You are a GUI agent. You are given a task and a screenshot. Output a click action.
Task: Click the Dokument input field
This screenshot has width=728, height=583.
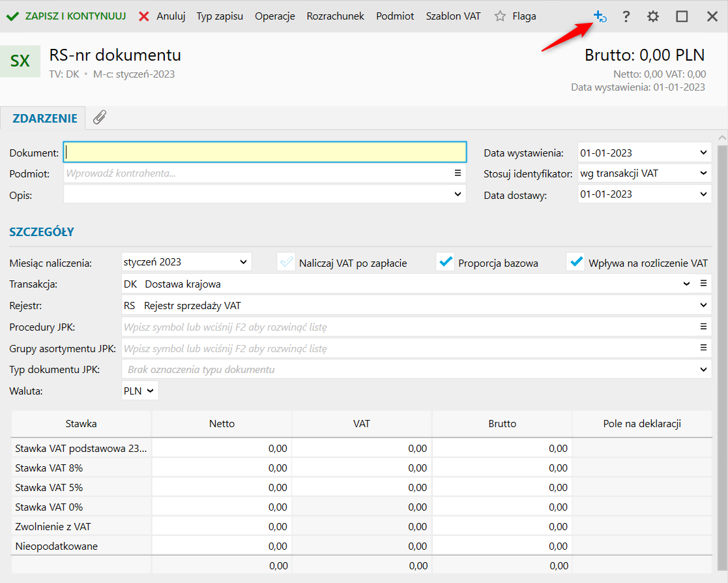click(x=265, y=153)
